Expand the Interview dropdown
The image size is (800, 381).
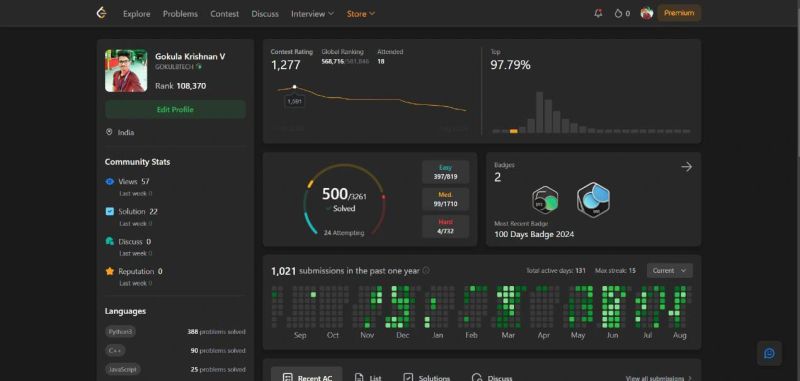coord(312,14)
